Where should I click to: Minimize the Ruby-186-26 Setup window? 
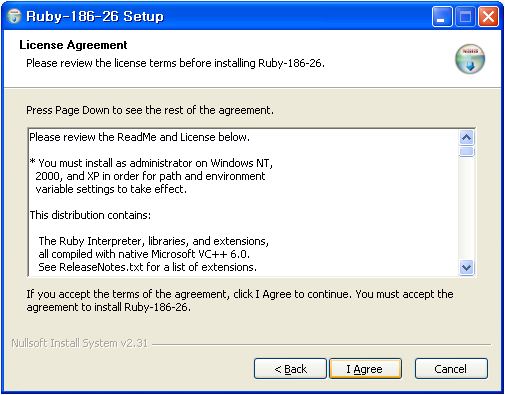(442, 17)
